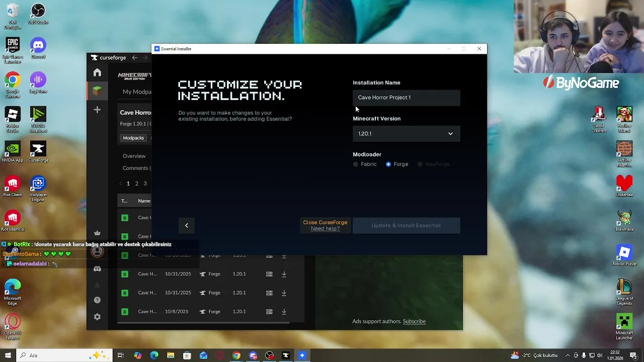Open the Overview tab in CurseForge

tap(134, 156)
